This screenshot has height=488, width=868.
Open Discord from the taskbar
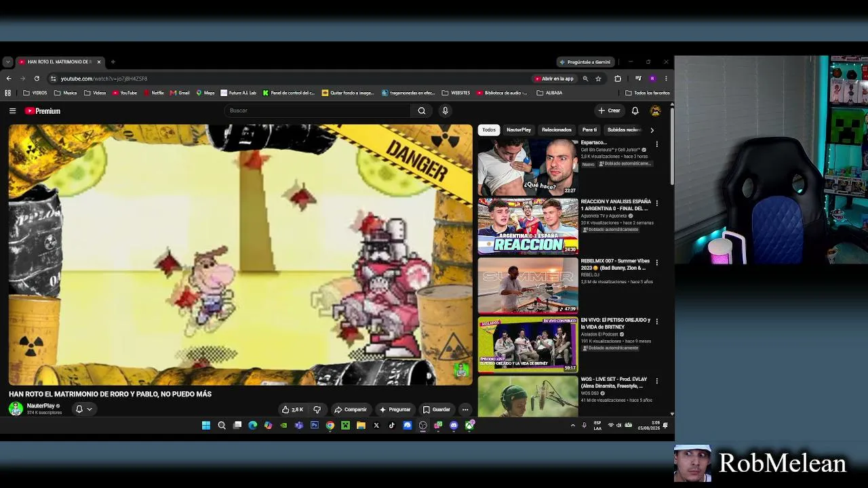[x=454, y=426]
